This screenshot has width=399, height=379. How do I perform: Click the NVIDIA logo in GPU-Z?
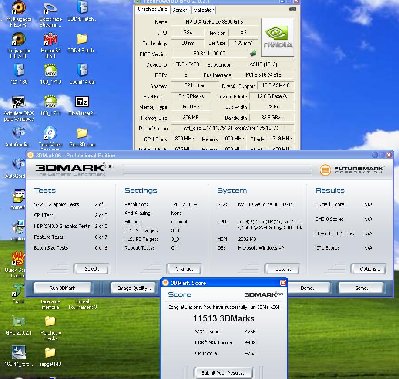pos(278,38)
